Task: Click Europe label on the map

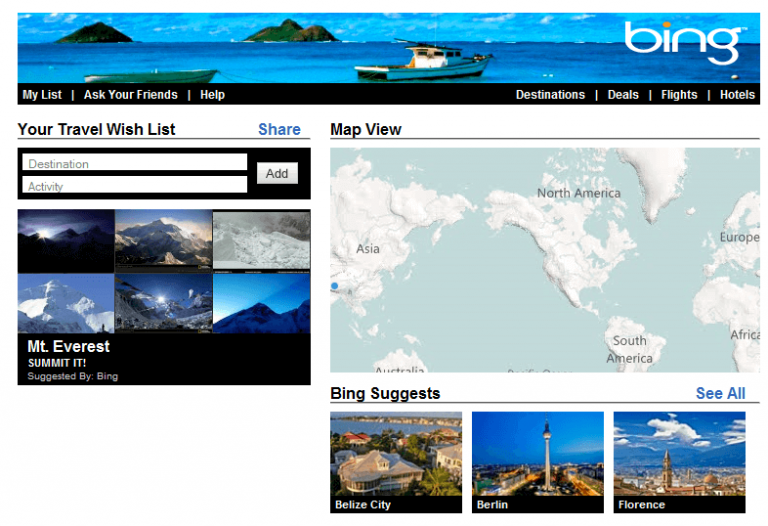Action: coord(739,238)
